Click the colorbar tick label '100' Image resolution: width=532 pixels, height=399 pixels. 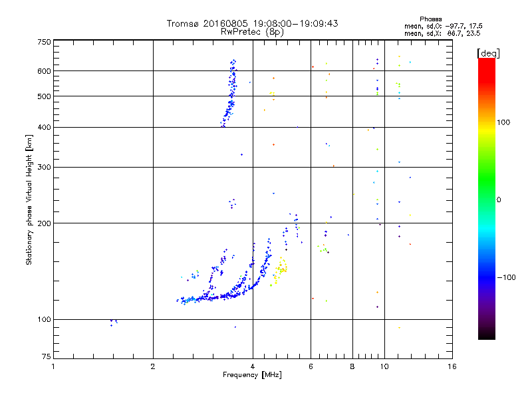503,122
